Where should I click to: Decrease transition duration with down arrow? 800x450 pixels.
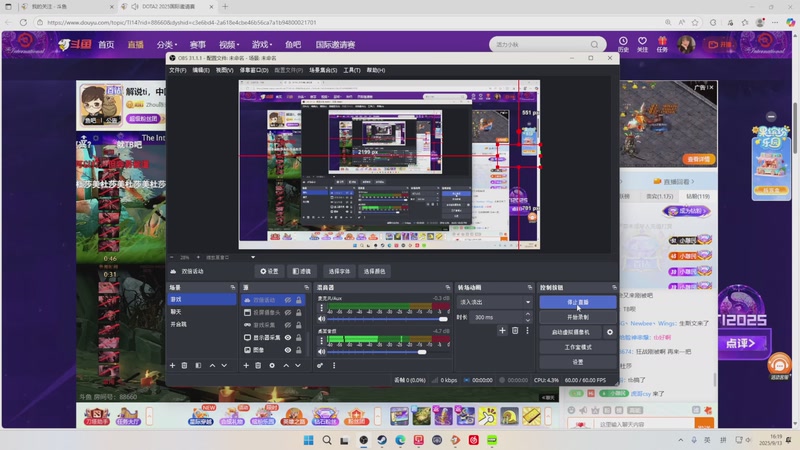(x=528, y=320)
